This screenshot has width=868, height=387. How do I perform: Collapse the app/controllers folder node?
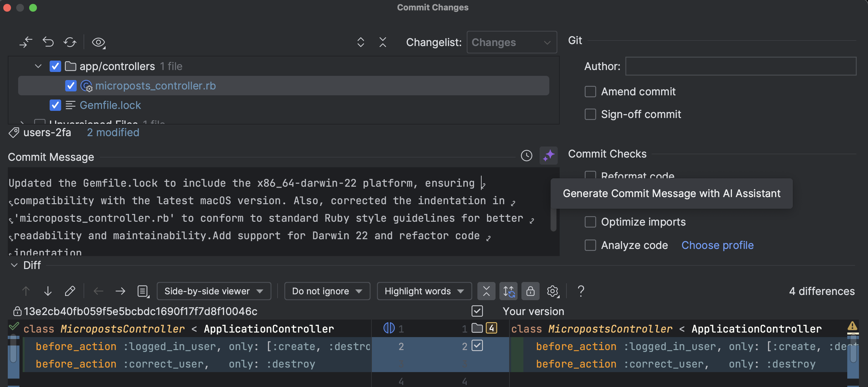pyautogui.click(x=38, y=66)
